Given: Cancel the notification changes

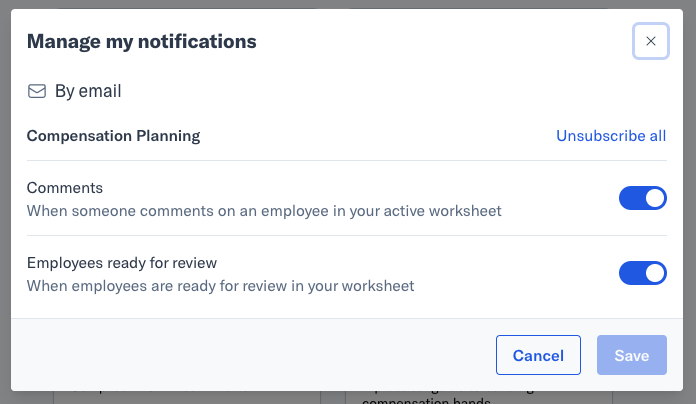Looking at the screenshot, I should click(x=538, y=355).
